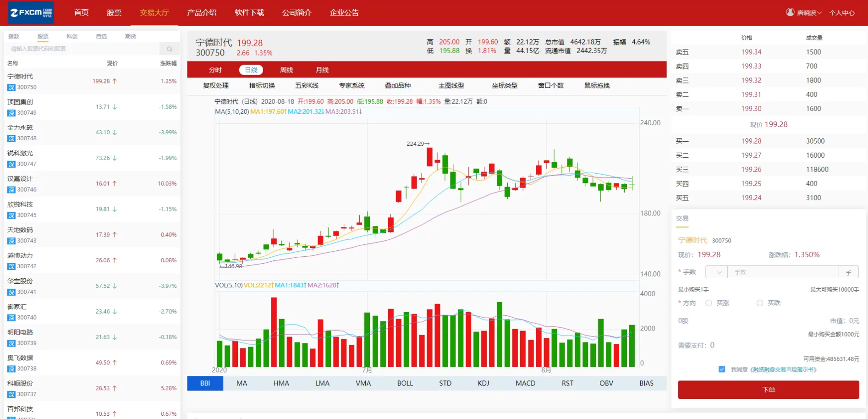Screen dimensions: 868x419
Task: Open the 专家系统 menu
Action: (x=352, y=86)
